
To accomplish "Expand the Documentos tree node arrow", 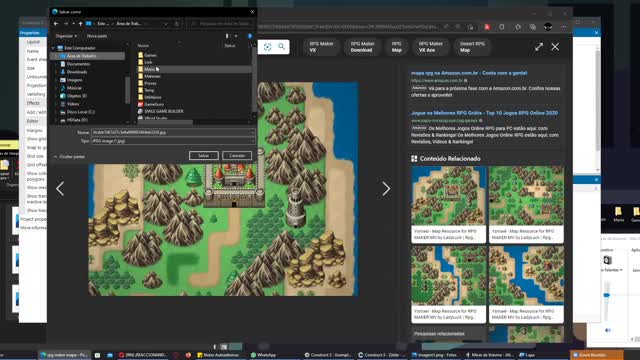I will 56,64.
